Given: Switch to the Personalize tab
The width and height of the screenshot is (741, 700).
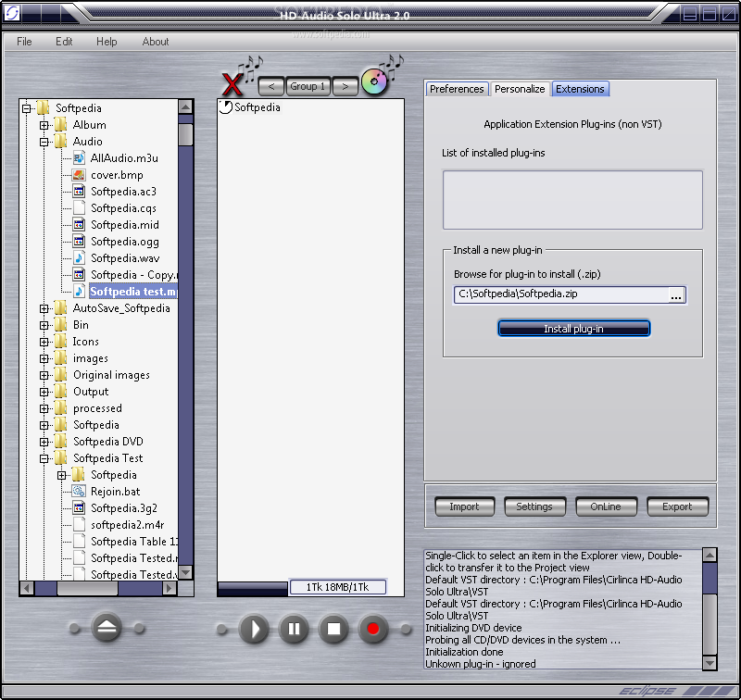Looking at the screenshot, I should click(x=520, y=89).
